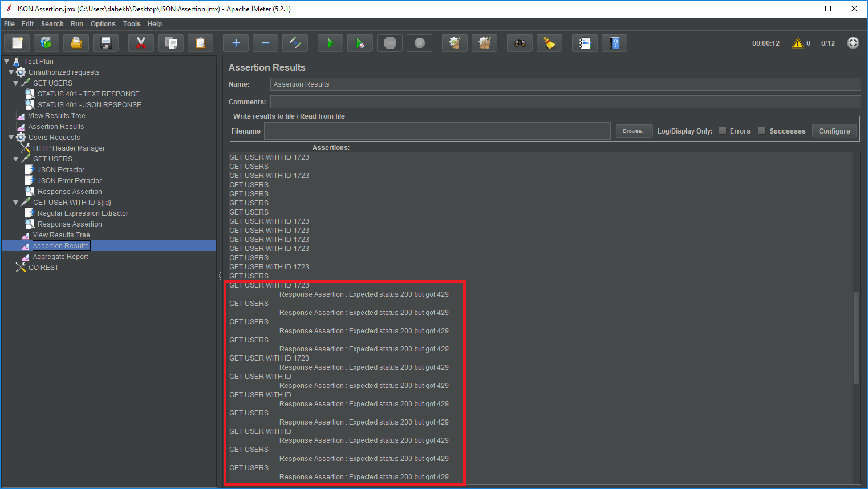Click the Configure button

[x=834, y=131]
